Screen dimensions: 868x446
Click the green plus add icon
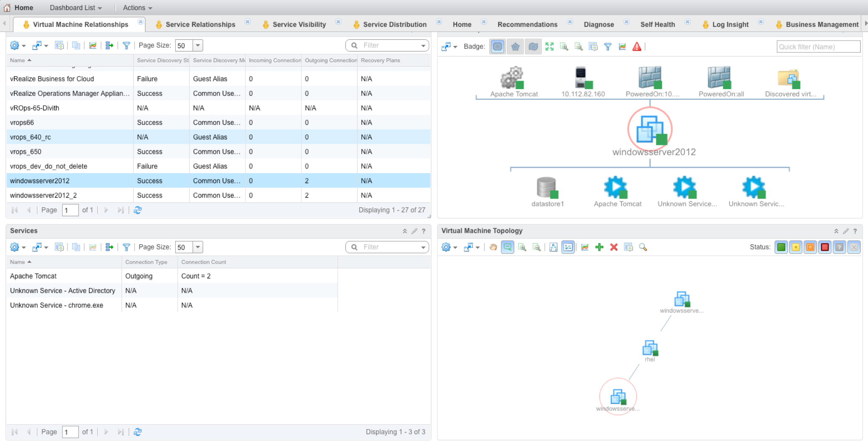(x=599, y=247)
